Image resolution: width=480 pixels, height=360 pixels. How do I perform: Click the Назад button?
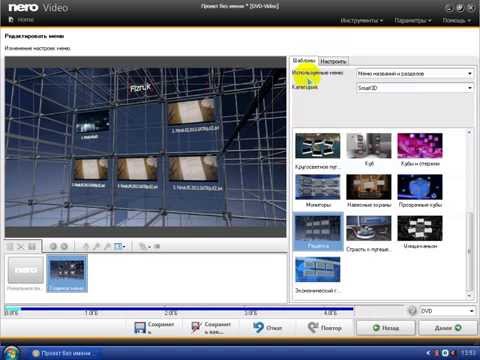pos(386,328)
